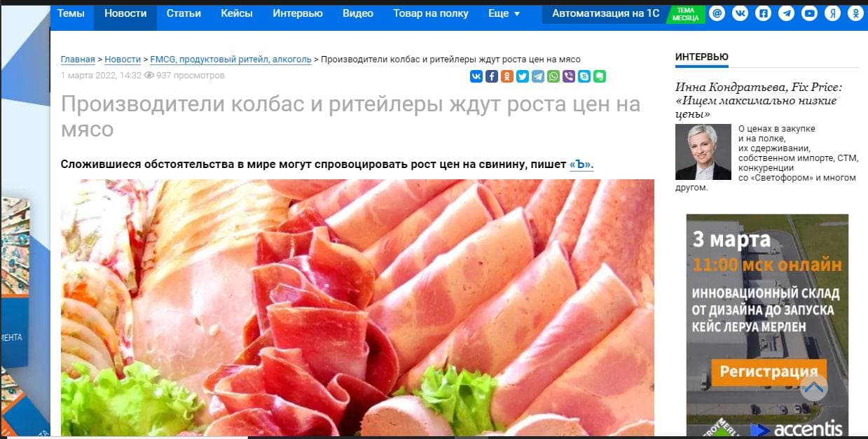Click the scroll-to-top arrow button

coord(813,387)
